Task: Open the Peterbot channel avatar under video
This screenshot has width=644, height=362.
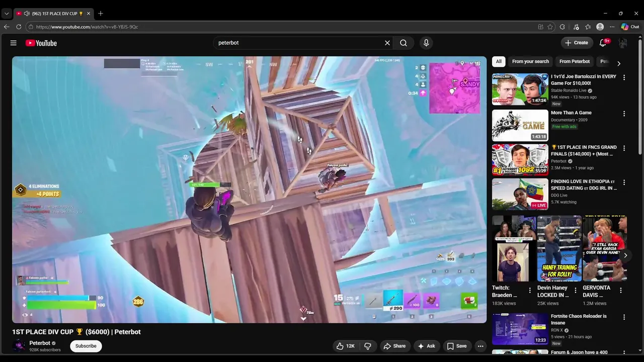Action: [19, 346]
